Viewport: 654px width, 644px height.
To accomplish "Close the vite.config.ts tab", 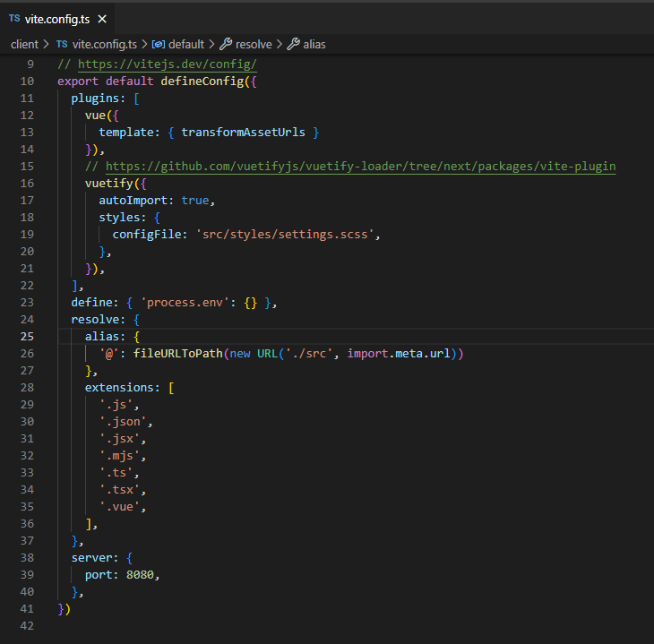I will point(102,19).
